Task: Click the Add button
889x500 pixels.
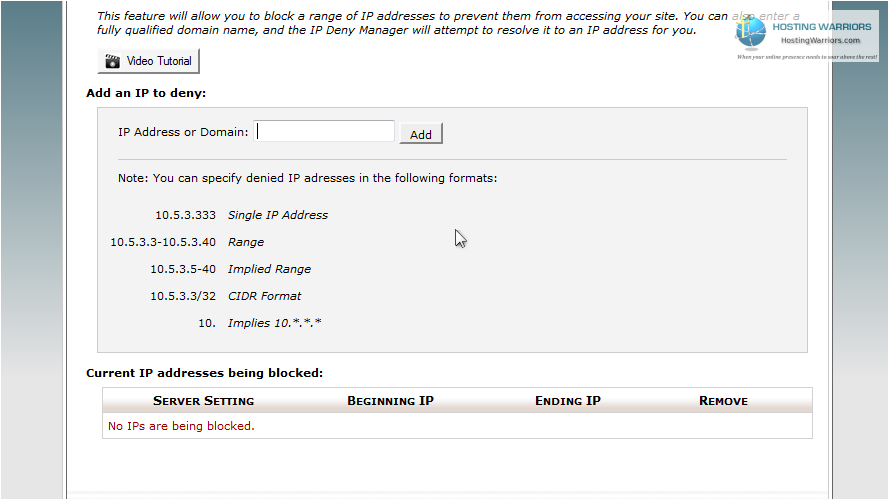Action: coord(421,134)
